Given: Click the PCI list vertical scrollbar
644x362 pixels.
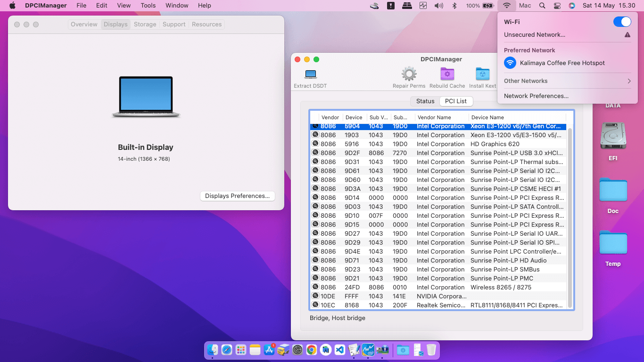Looking at the screenshot, I should point(570,217).
